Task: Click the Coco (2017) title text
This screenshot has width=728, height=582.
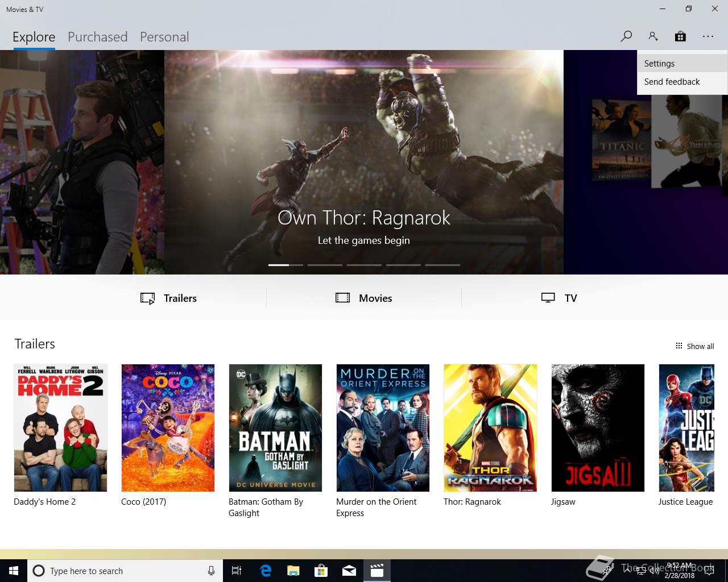Action: (x=143, y=502)
